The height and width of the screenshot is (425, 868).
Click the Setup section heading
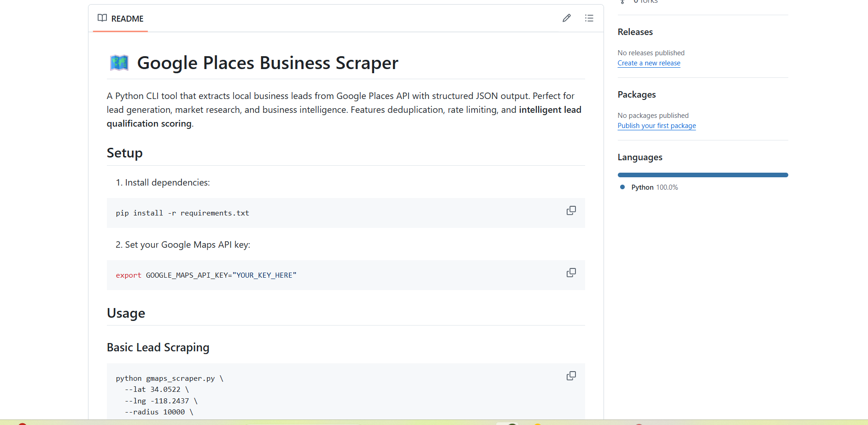pos(124,153)
